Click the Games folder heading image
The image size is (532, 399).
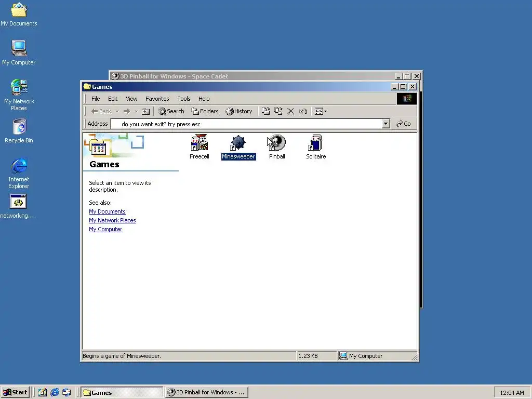point(114,145)
